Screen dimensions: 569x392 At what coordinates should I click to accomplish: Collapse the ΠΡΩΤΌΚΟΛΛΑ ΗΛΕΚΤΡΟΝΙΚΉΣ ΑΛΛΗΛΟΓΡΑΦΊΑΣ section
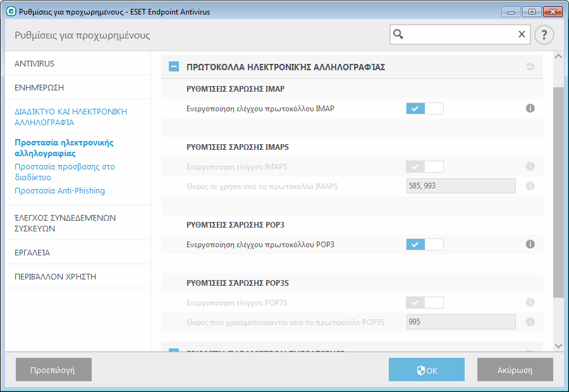point(174,66)
